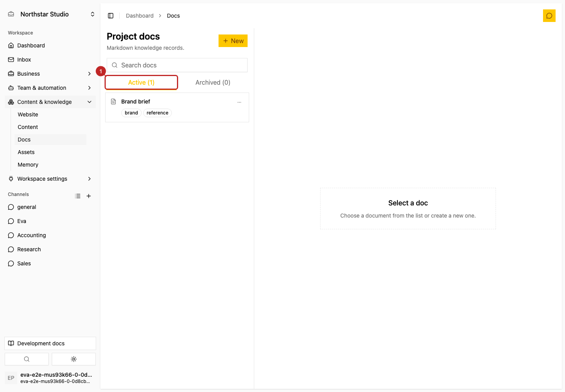Open the Development docs button

(x=50, y=343)
